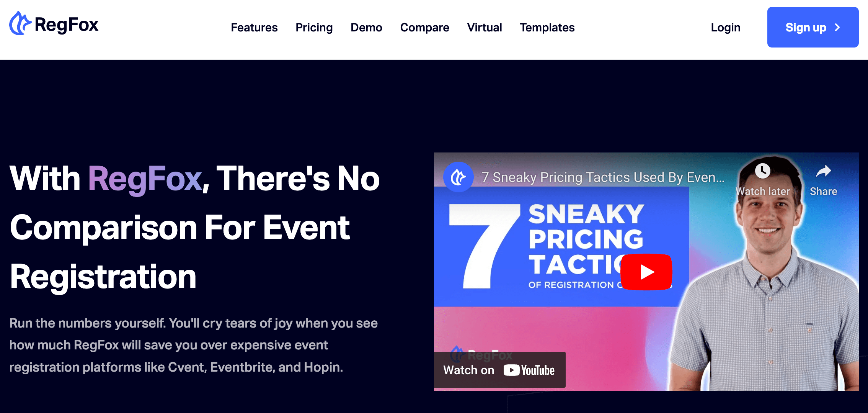Open the Templates page

(547, 27)
